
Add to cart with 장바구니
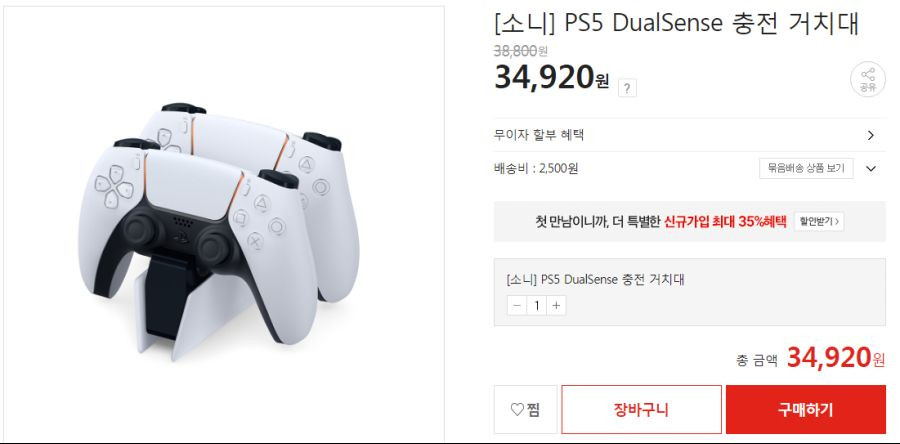tap(641, 410)
